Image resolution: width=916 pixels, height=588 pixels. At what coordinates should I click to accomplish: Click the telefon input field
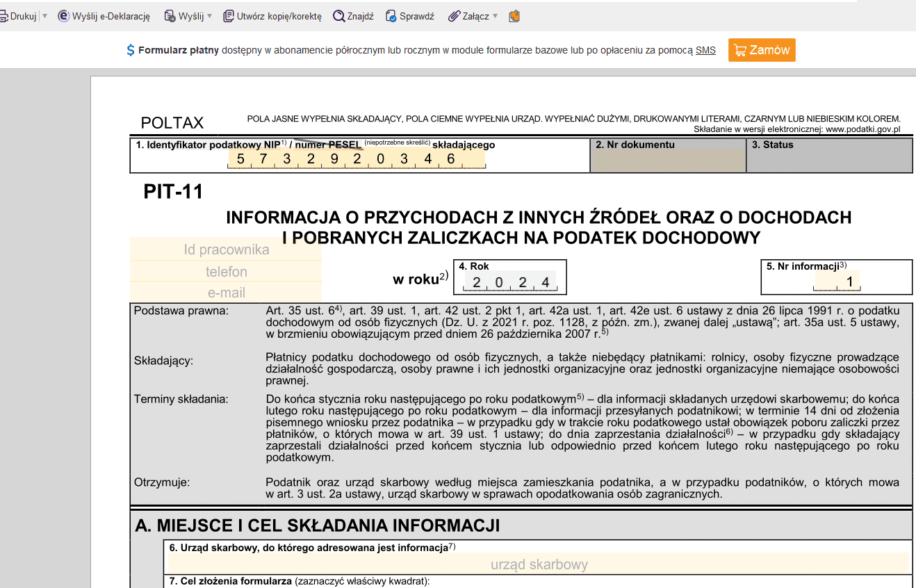point(226,272)
